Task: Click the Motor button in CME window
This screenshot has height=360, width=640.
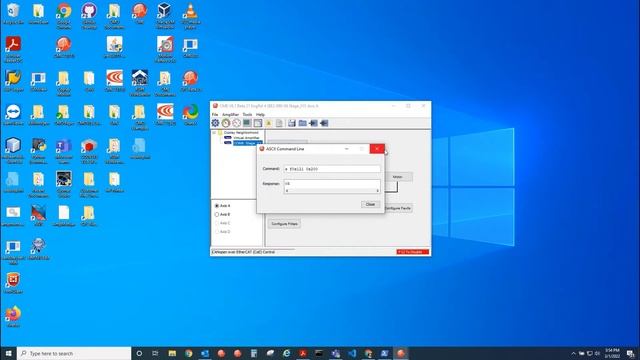Action: (397, 177)
